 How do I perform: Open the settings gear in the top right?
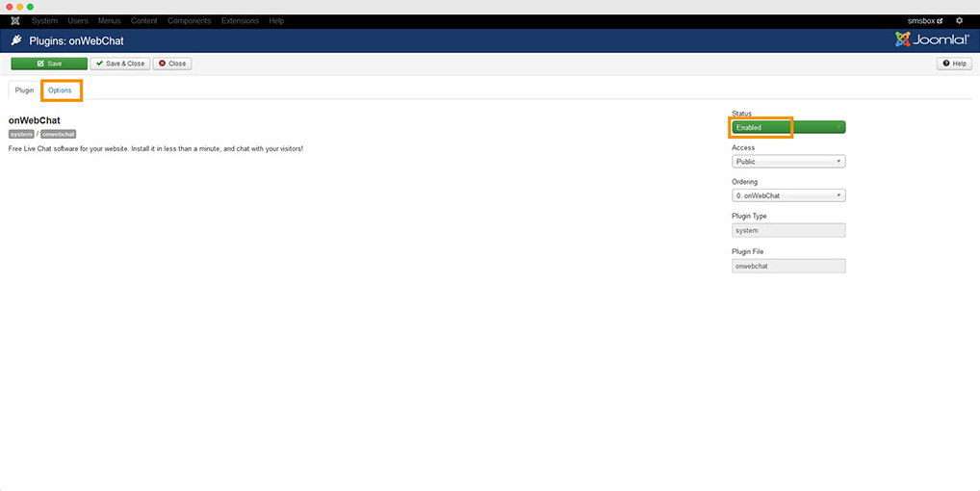[x=959, y=20]
